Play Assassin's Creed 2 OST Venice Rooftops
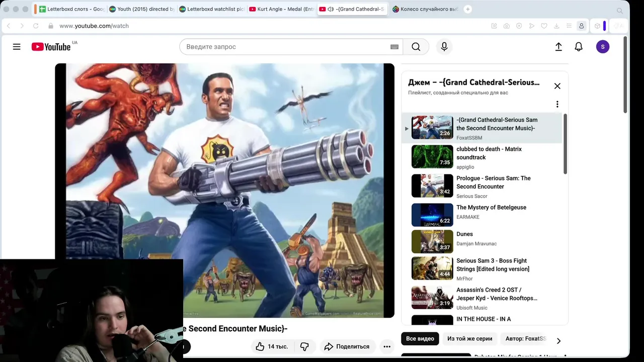Image resolution: width=644 pixels, height=362 pixels. [481, 298]
